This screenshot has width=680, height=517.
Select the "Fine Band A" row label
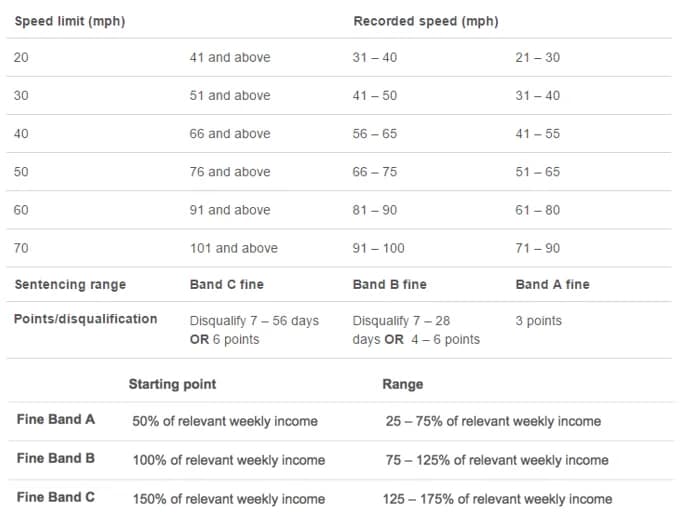[56, 420]
